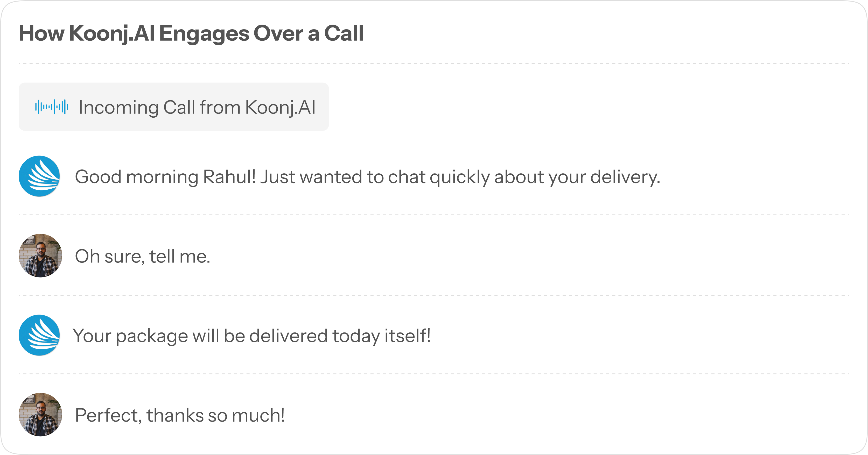Select Rahul's avatar next to "Oh sure, tell me."
868x455 pixels.
[40, 256]
